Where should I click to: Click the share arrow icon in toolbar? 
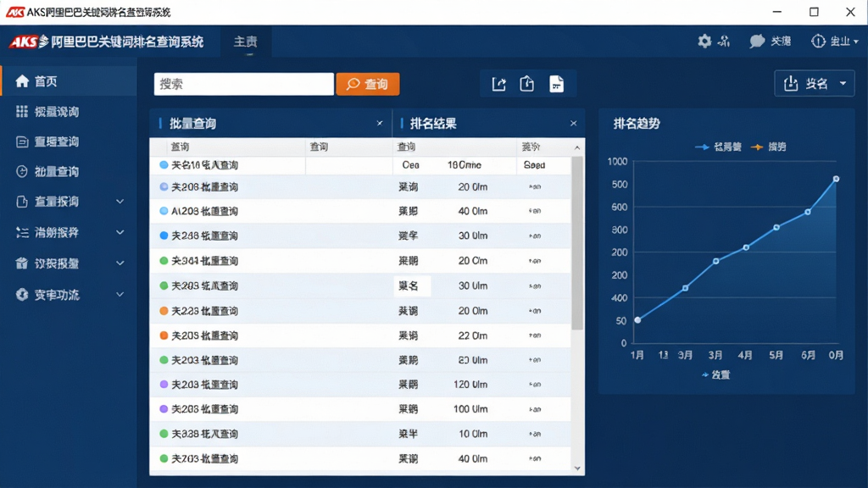point(498,84)
